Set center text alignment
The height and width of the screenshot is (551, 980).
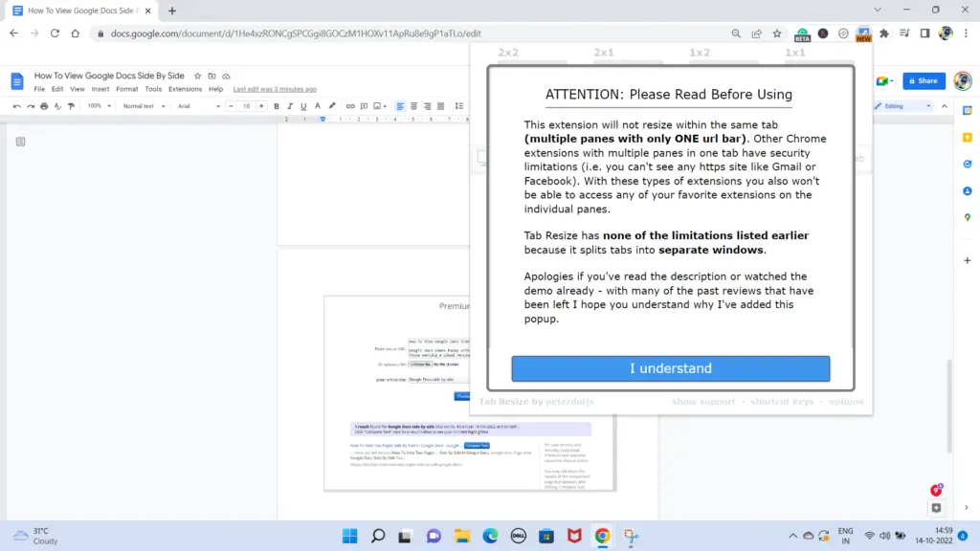click(413, 106)
